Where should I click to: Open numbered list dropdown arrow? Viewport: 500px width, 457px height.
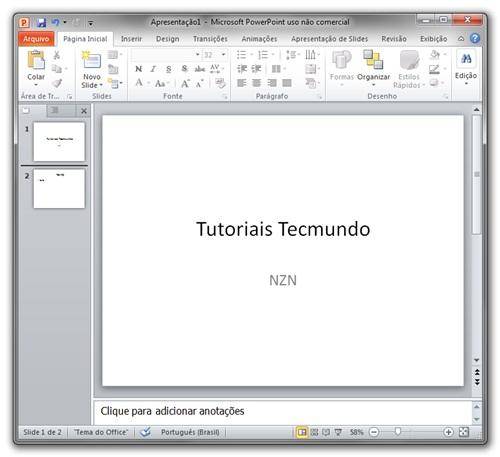pyautogui.click(x=273, y=55)
